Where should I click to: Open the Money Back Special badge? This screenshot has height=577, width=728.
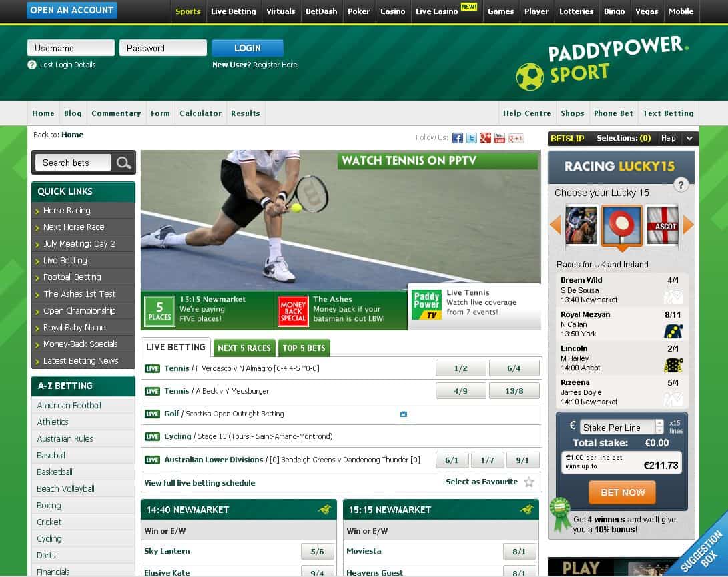(293, 311)
